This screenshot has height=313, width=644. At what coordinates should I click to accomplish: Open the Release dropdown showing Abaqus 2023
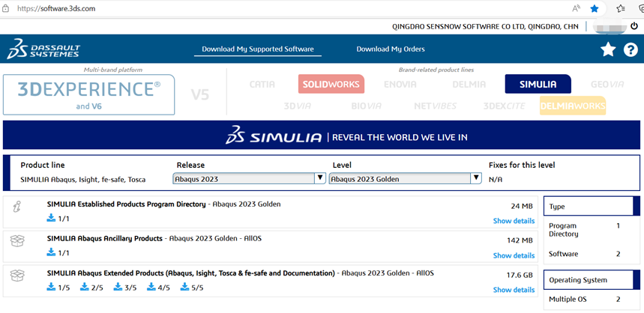point(249,179)
